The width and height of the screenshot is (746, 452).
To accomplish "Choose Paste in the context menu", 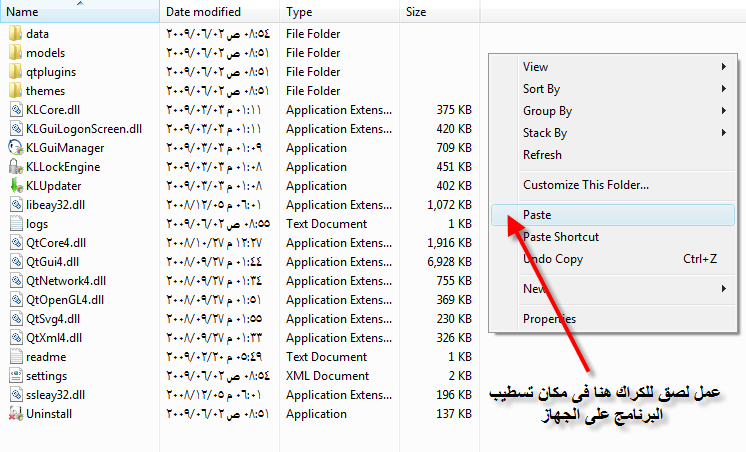I will [613, 215].
